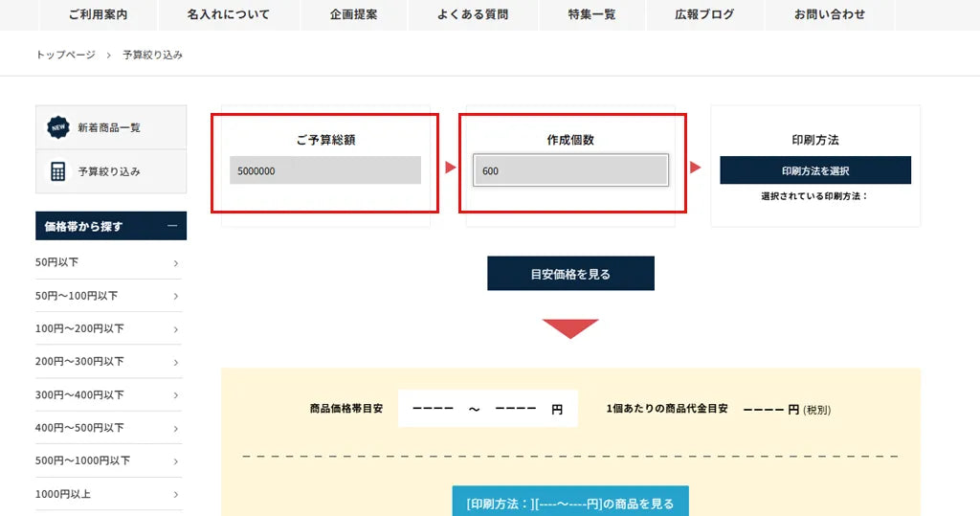Open the よくある質問 menu item
This screenshot has height=516, width=980.
[x=473, y=14]
